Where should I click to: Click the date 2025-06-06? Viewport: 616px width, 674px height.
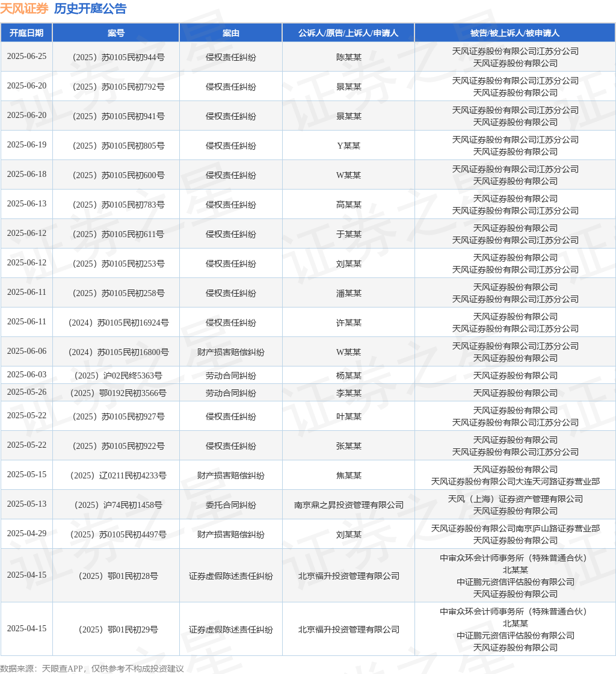(x=26, y=351)
